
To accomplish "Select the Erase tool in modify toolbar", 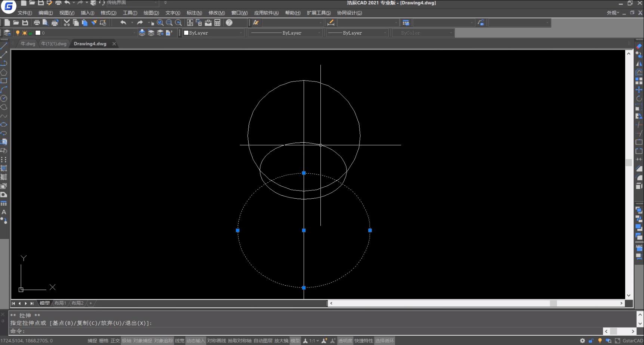I will click(x=639, y=46).
